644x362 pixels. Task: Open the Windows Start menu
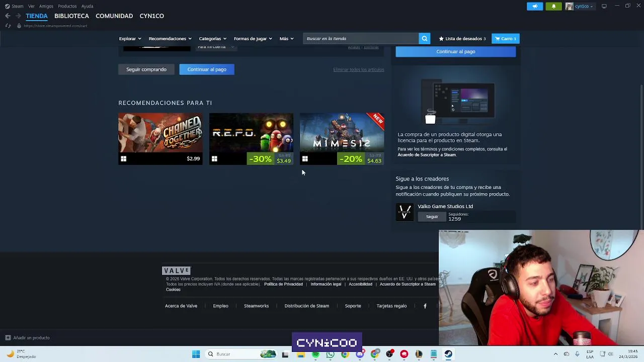click(x=196, y=354)
